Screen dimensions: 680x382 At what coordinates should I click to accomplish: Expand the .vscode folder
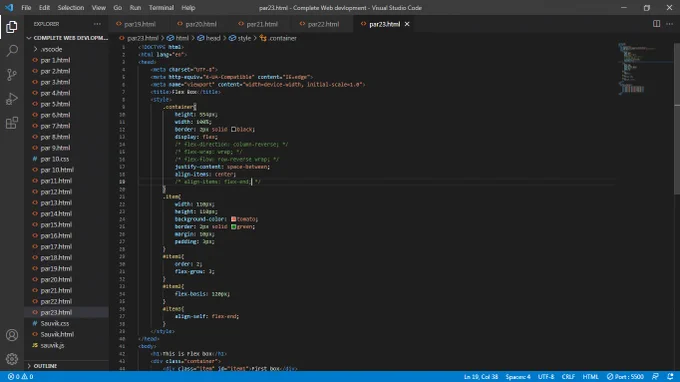pos(66,49)
